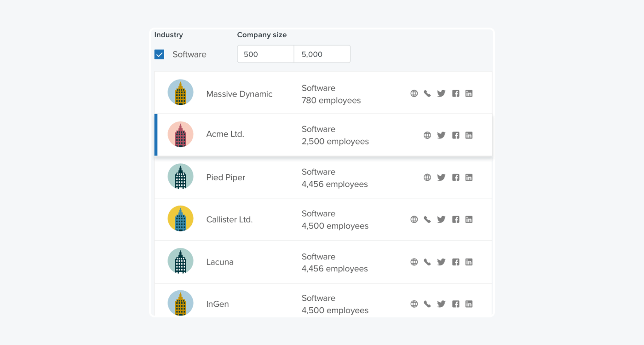
Task: Click the Massive Dynamic company name
Action: (x=239, y=94)
